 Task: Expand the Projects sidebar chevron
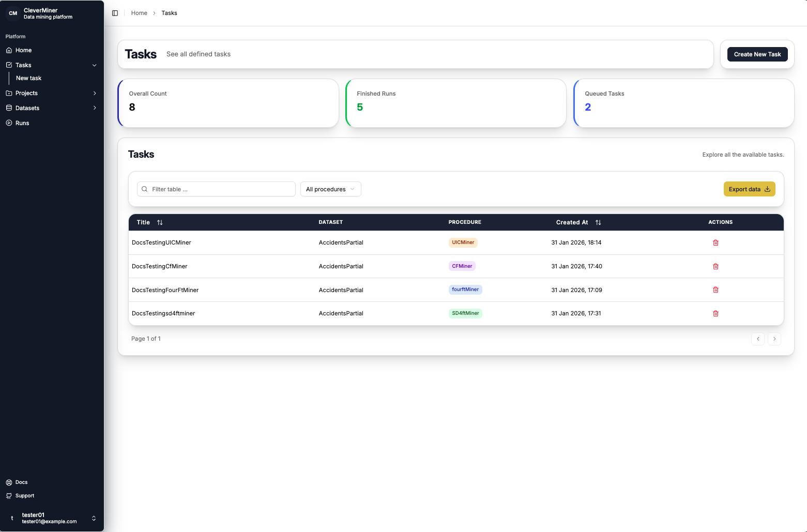click(x=95, y=93)
